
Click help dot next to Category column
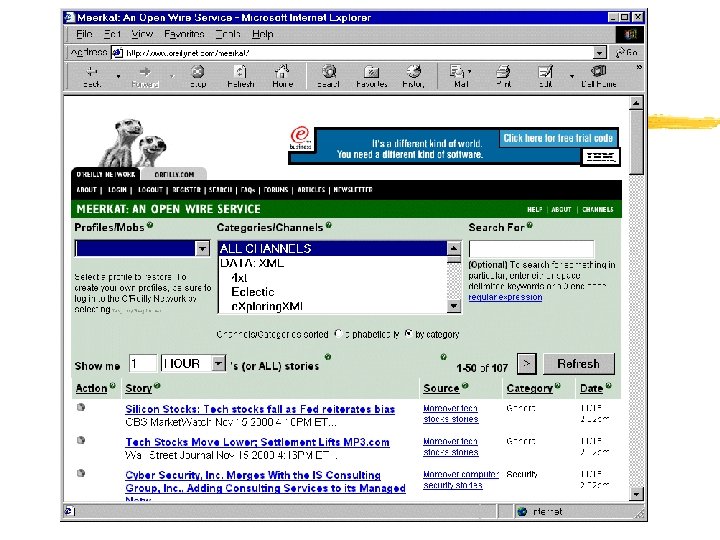click(558, 386)
